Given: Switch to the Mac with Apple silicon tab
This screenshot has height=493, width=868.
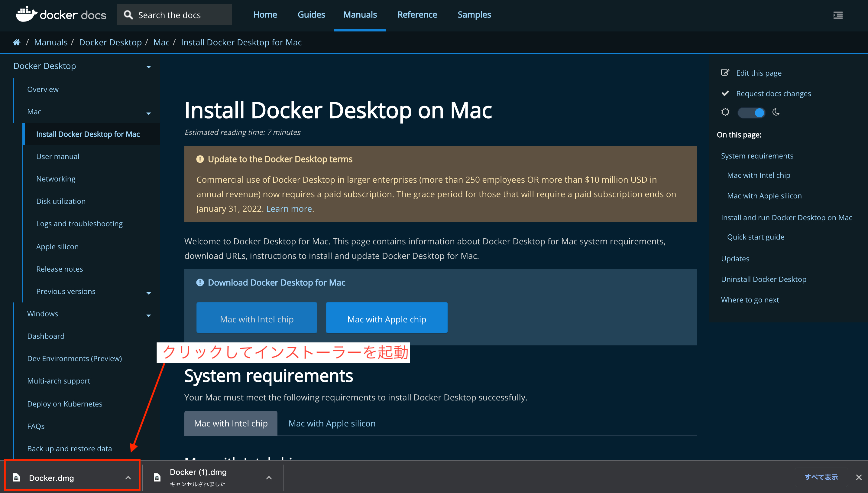Looking at the screenshot, I should pos(332,423).
